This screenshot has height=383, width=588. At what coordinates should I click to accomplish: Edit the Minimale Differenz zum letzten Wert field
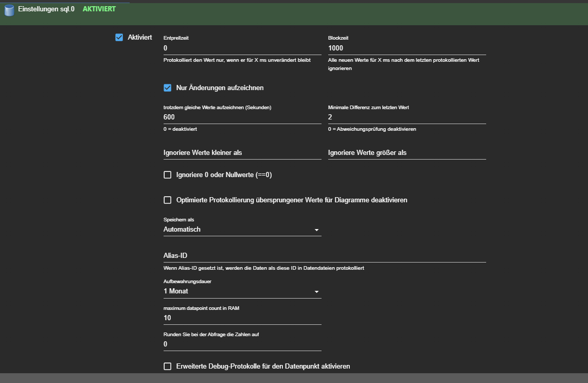[407, 117]
